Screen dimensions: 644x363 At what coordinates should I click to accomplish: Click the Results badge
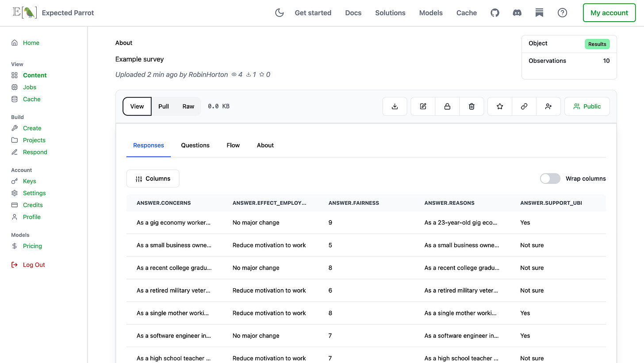597,44
